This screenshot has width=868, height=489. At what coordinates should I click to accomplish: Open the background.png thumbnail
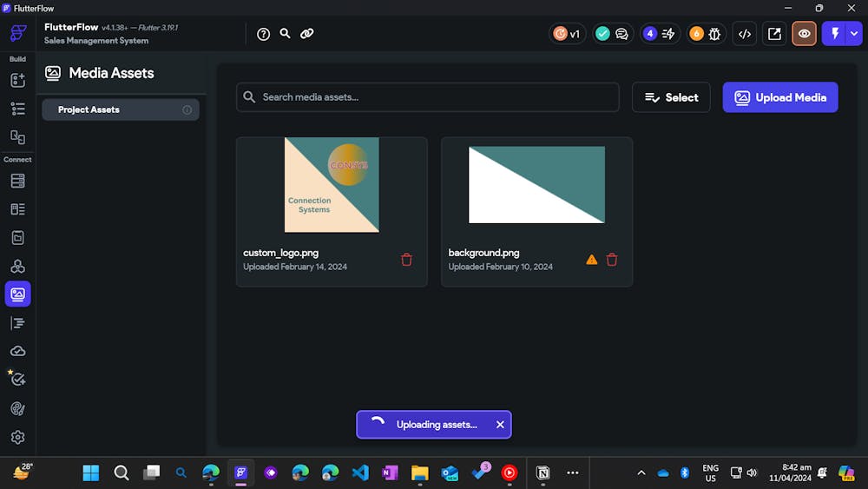[536, 185]
